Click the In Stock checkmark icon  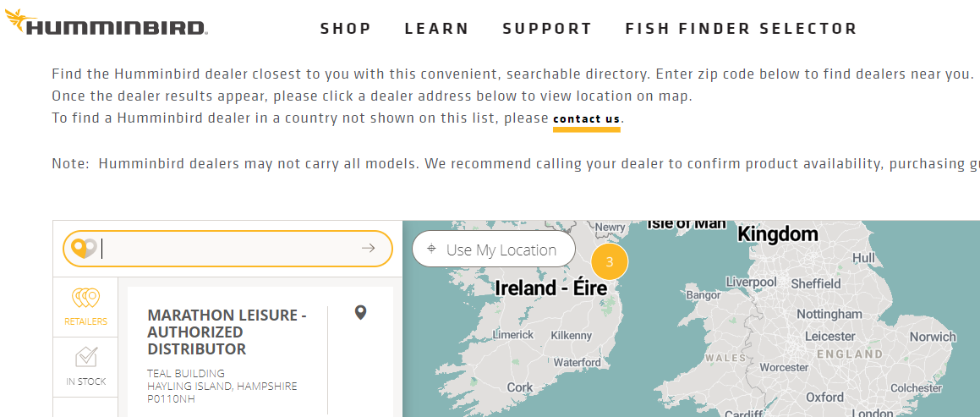tap(86, 358)
